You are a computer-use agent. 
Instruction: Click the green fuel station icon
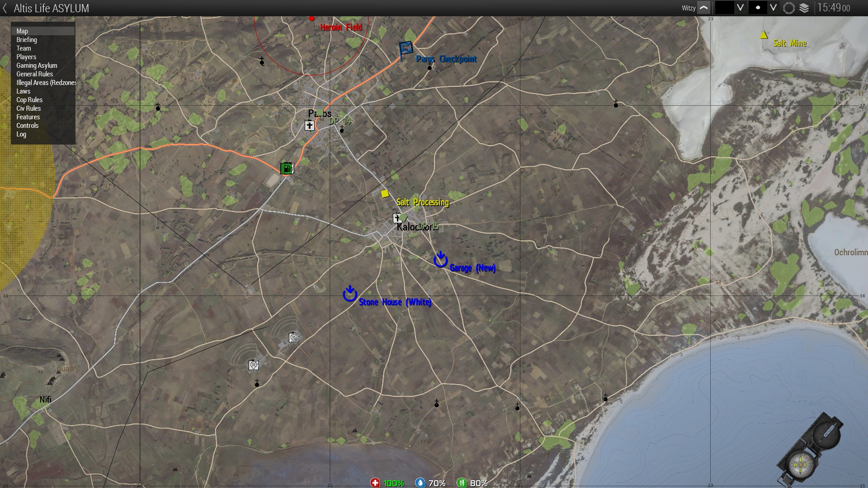(287, 169)
